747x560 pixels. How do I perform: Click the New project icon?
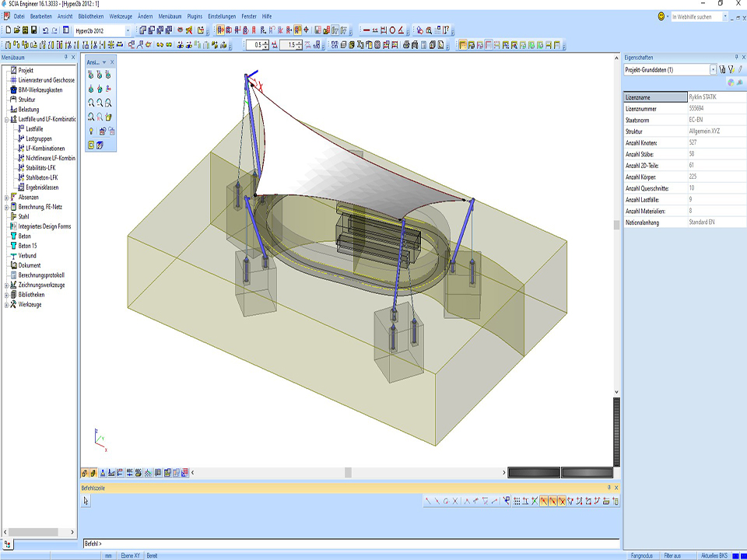[x=7, y=30]
